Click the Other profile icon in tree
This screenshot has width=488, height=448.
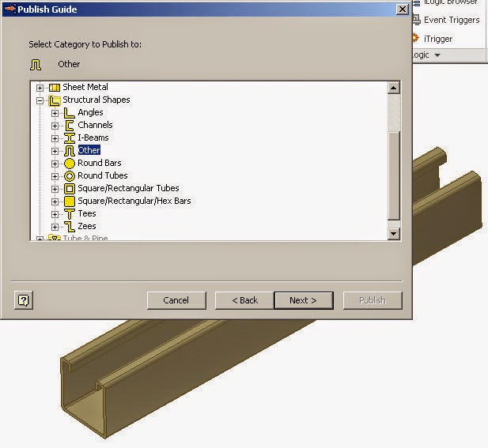(x=70, y=151)
